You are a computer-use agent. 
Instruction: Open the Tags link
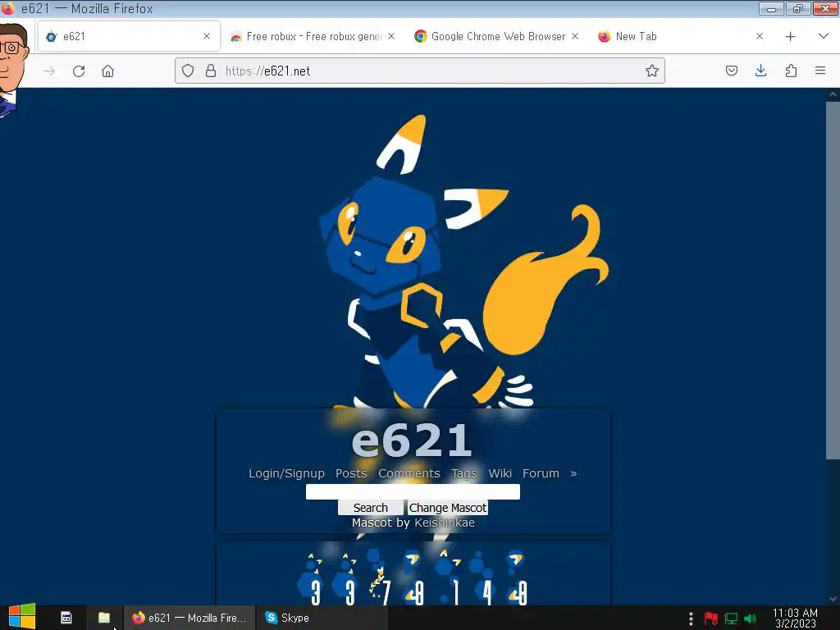coord(464,473)
